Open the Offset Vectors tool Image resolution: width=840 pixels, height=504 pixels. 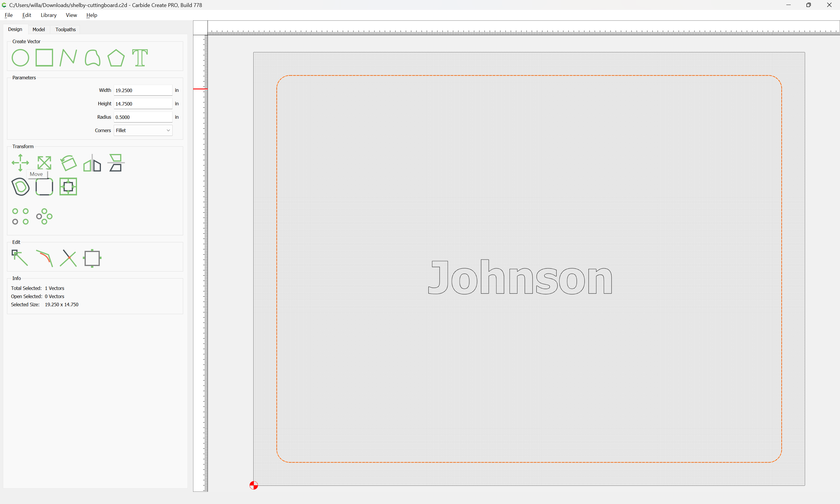coord(20,186)
